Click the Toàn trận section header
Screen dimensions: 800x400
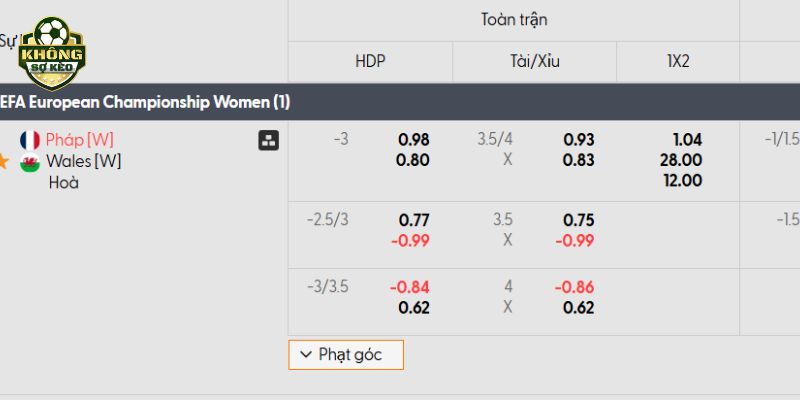[x=514, y=20]
